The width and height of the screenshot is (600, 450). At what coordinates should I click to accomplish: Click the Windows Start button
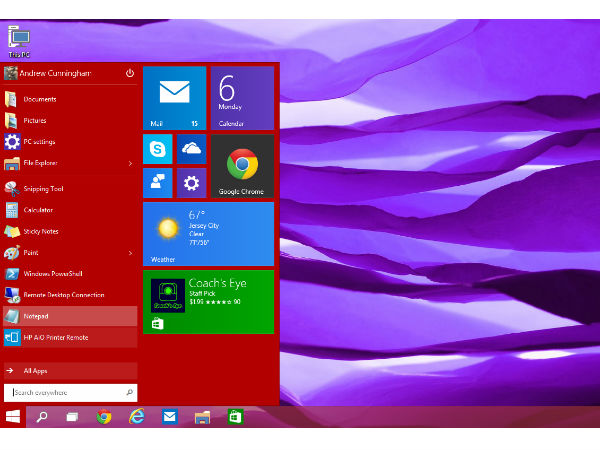(x=13, y=417)
